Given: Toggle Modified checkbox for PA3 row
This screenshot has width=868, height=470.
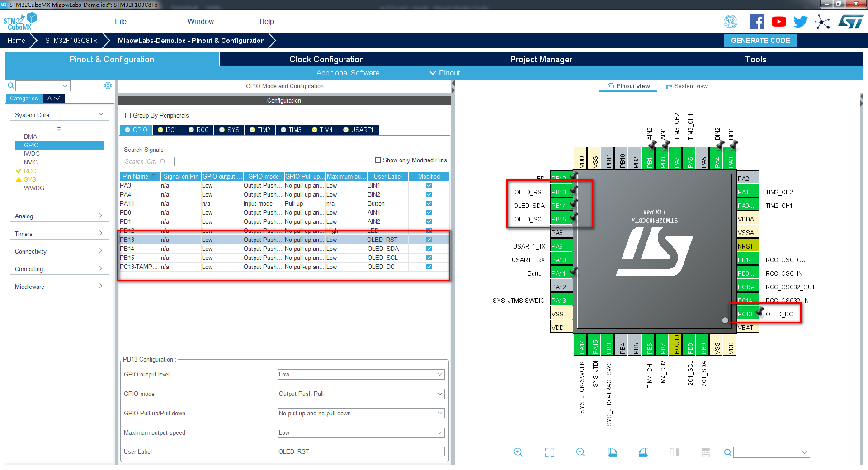Looking at the screenshot, I should [x=429, y=185].
